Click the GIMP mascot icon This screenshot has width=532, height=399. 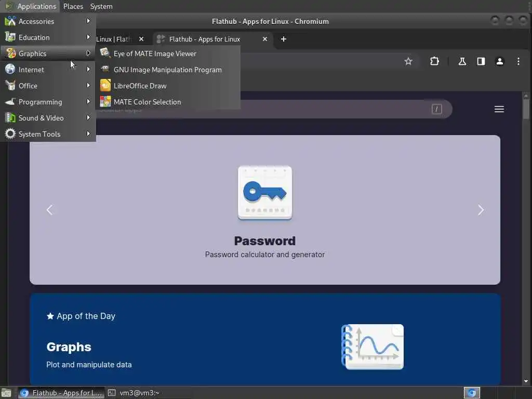pyautogui.click(x=105, y=69)
